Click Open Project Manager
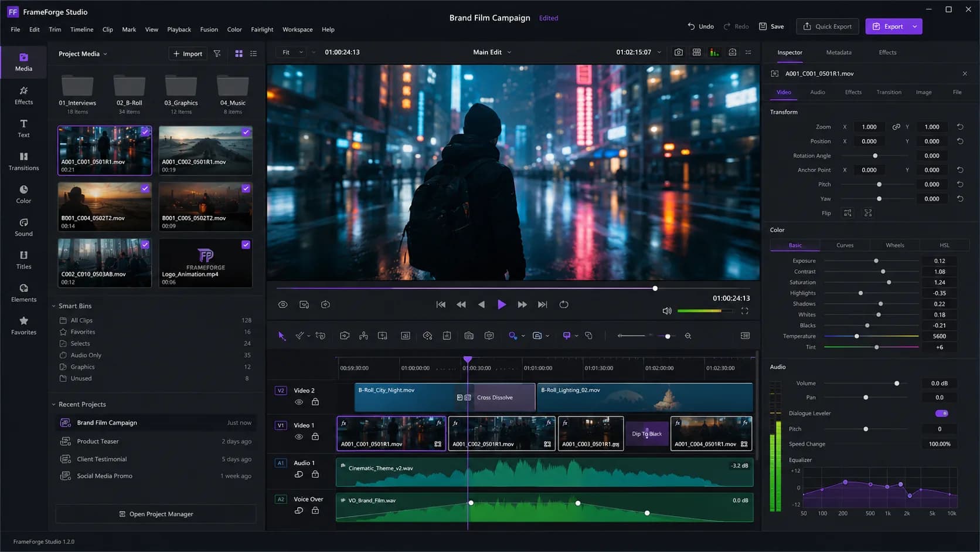 click(x=156, y=514)
